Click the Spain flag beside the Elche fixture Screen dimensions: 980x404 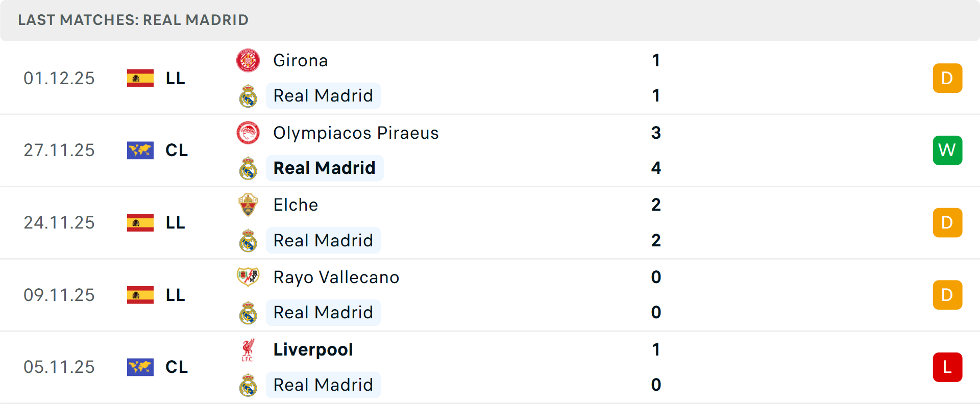click(x=140, y=222)
